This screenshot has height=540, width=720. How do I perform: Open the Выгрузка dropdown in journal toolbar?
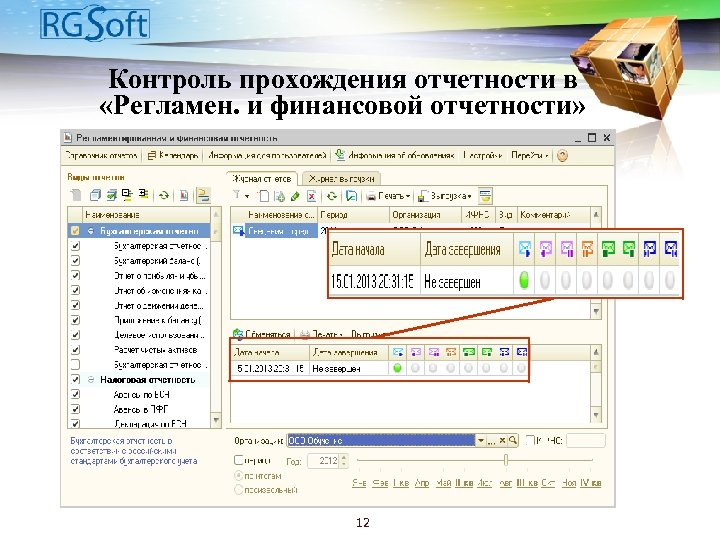click(x=445, y=196)
